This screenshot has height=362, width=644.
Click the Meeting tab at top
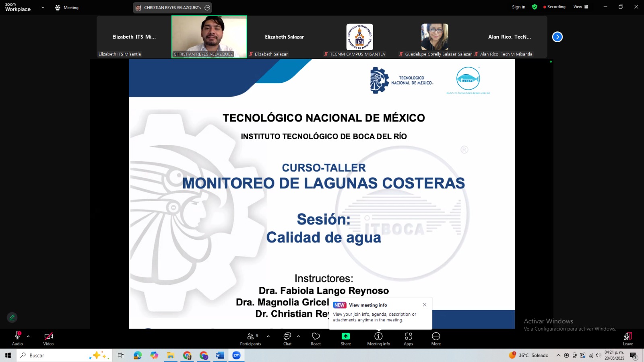(67, 8)
